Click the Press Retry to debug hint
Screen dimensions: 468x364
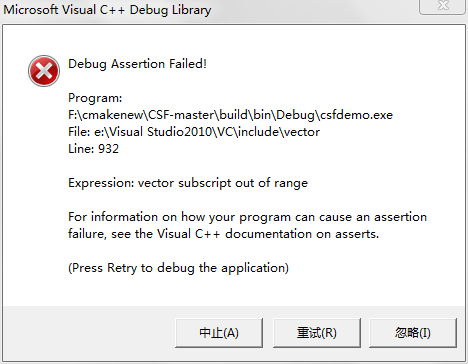[x=178, y=268]
